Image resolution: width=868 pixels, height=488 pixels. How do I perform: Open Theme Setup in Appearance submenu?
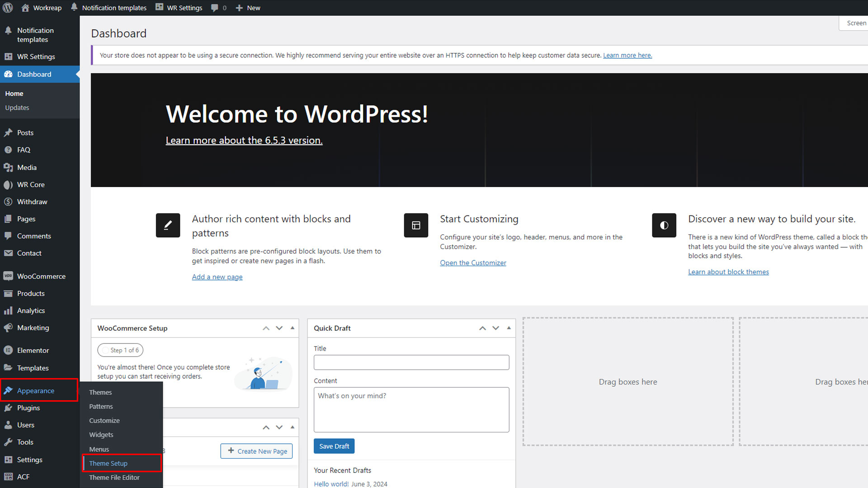click(108, 463)
